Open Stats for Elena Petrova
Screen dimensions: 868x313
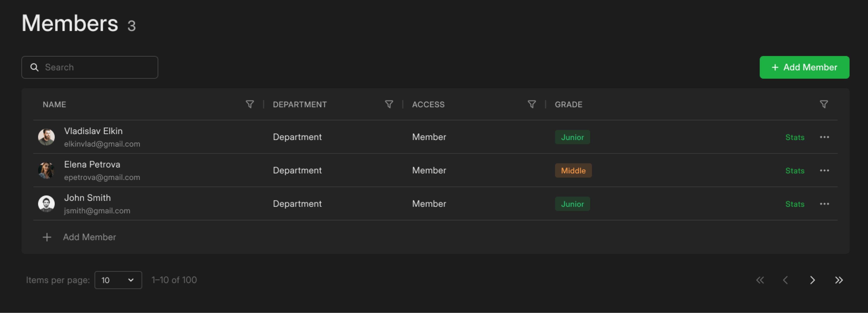click(x=794, y=171)
